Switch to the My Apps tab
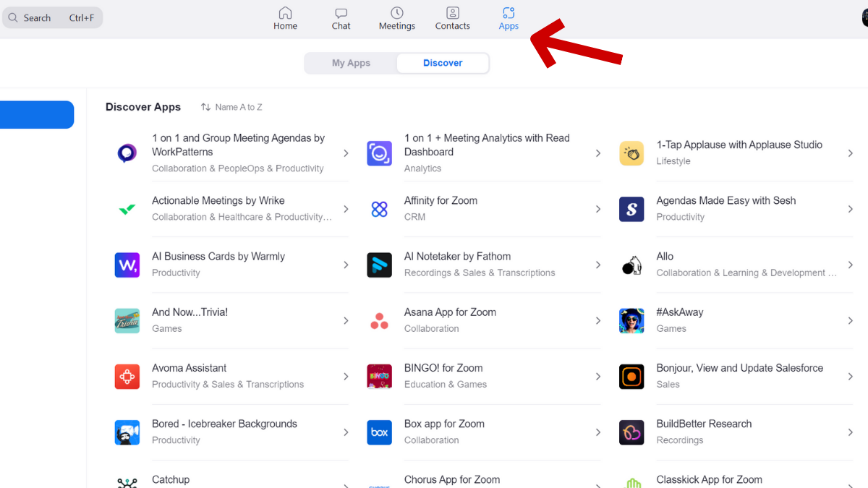This screenshot has height=488, width=868. pos(350,63)
